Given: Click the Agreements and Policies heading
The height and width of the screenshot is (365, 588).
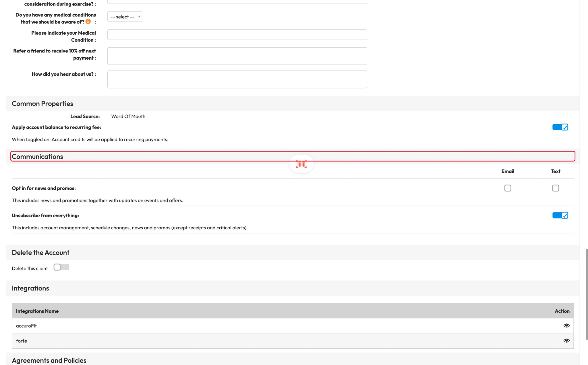Looking at the screenshot, I should (x=49, y=360).
